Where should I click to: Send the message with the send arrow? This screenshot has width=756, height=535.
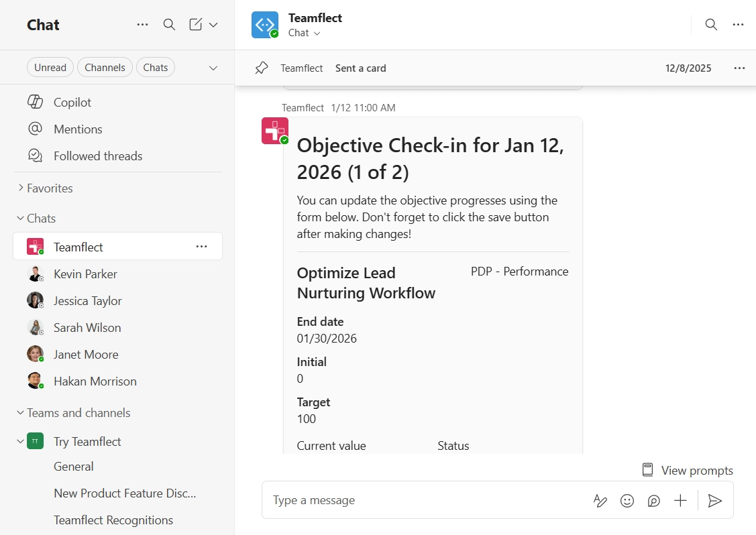[715, 500]
